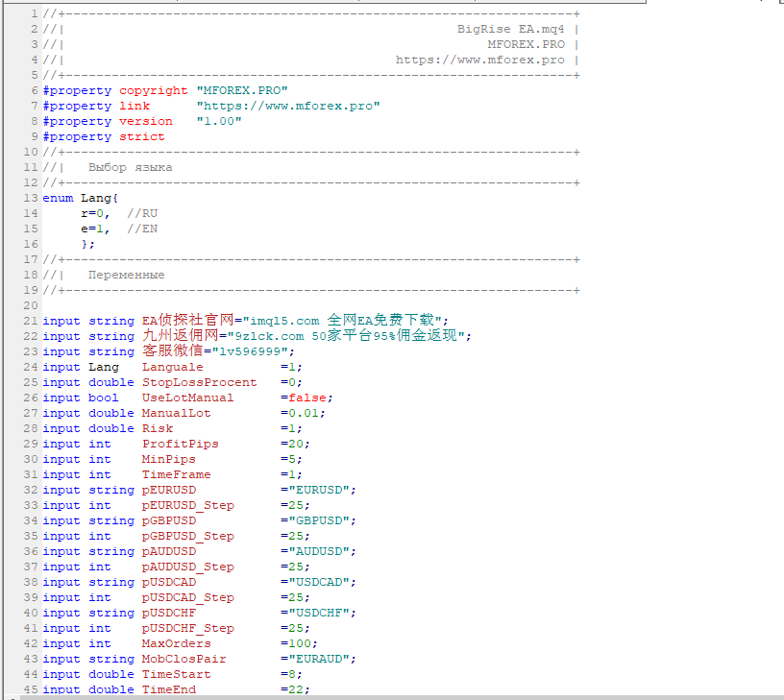Click the 'enum Lang{' declaration
This screenshot has height=700, width=784.
click(x=81, y=198)
